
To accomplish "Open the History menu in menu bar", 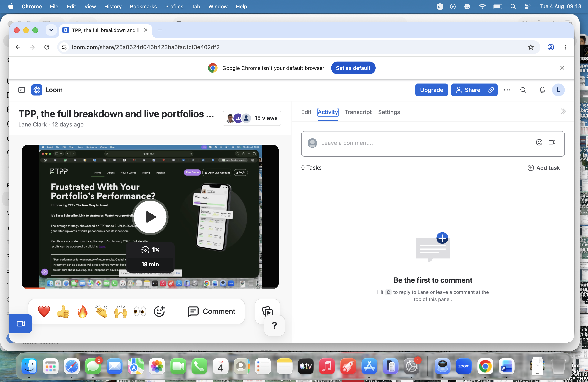I will pos(113,6).
